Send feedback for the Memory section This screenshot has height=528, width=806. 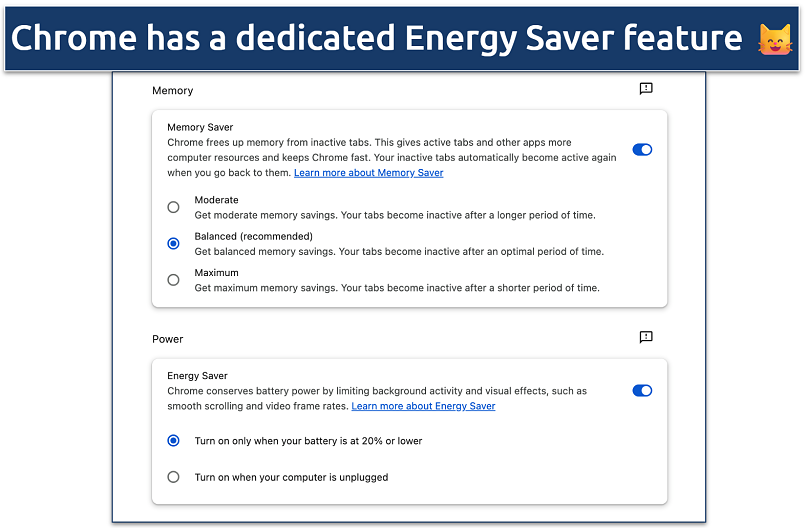(646, 89)
